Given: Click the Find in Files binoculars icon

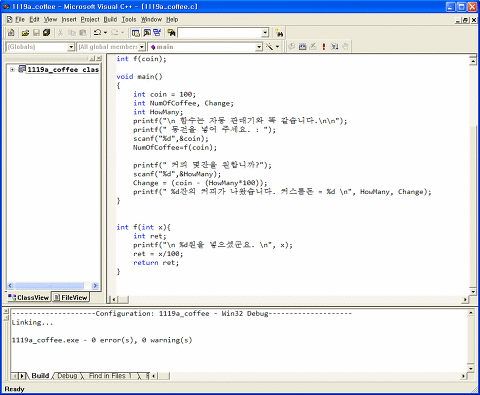Looking at the screenshot, I should pos(171,33).
